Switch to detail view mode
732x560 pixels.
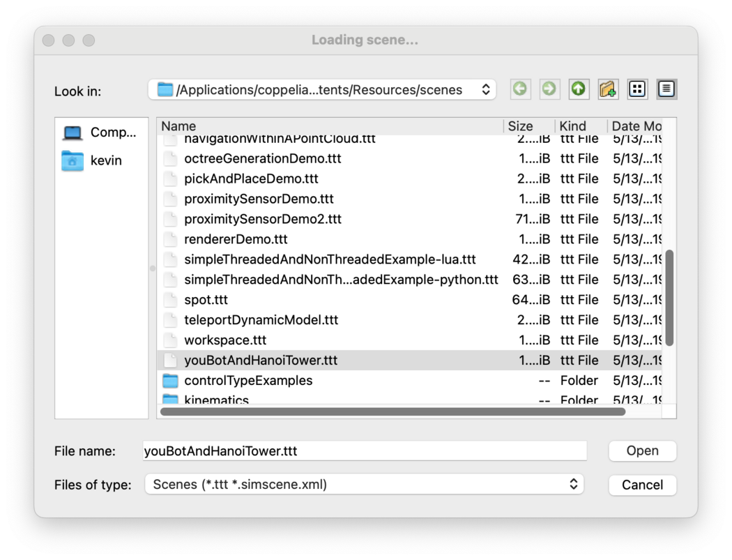coord(666,89)
